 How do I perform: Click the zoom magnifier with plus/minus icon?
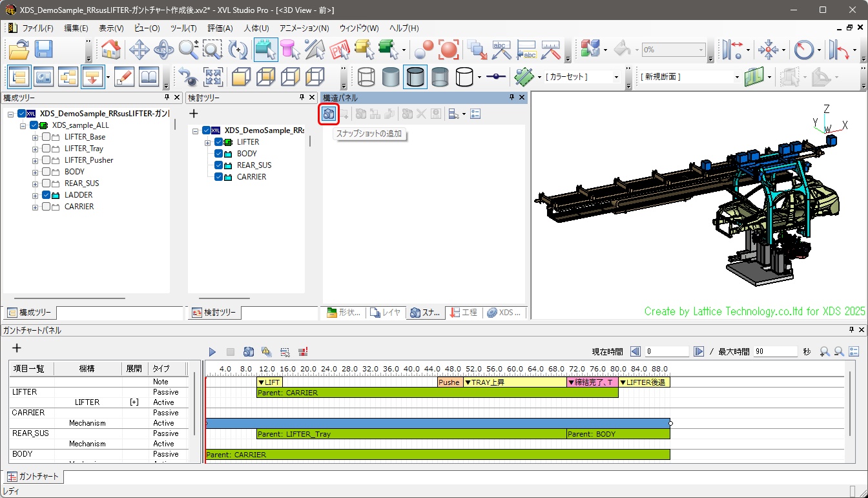click(189, 50)
